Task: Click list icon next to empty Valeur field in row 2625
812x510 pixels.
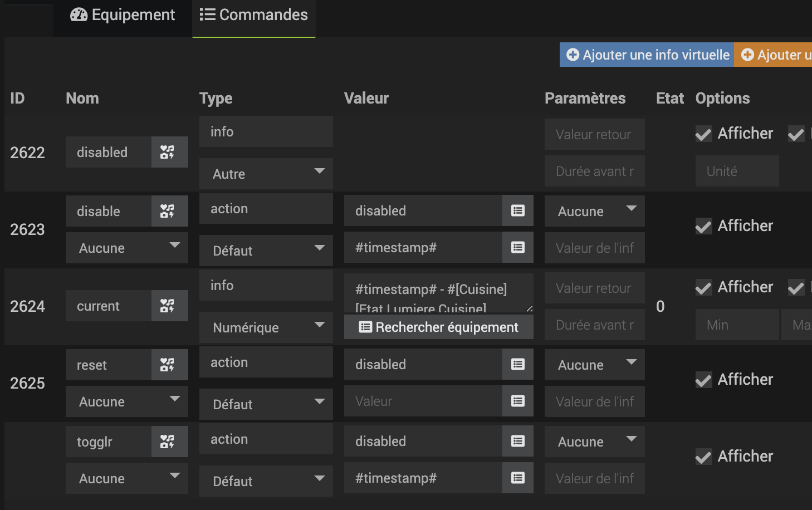Action: (x=517, y=401)
